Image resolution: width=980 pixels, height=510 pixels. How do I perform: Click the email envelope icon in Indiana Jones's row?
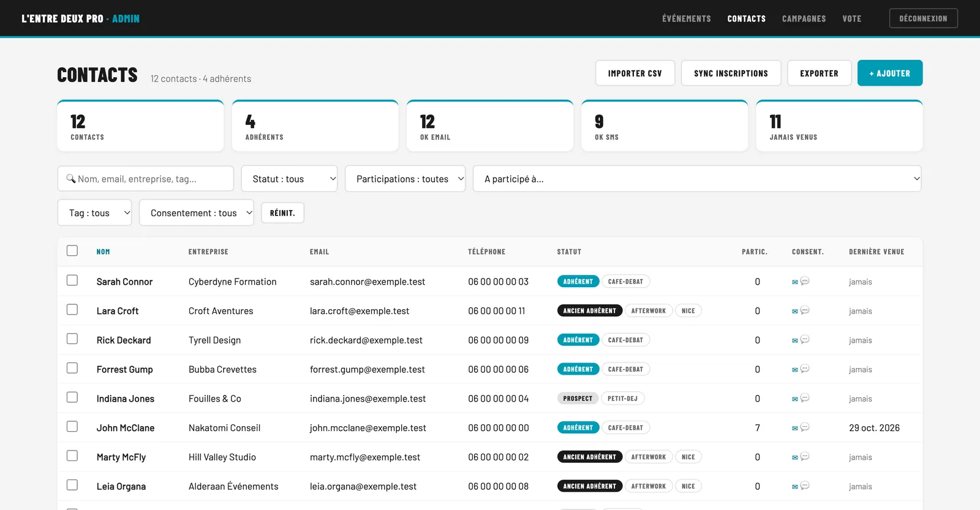795,399
